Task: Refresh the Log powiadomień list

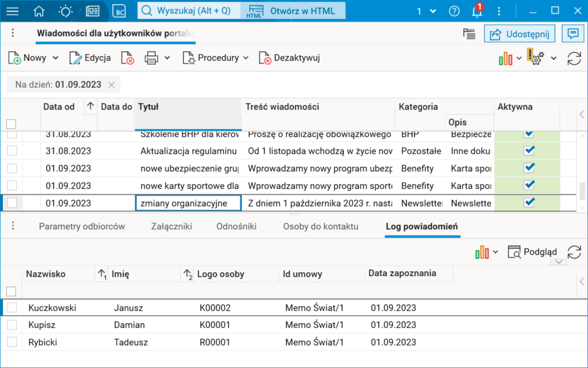Action: [574, 252]
